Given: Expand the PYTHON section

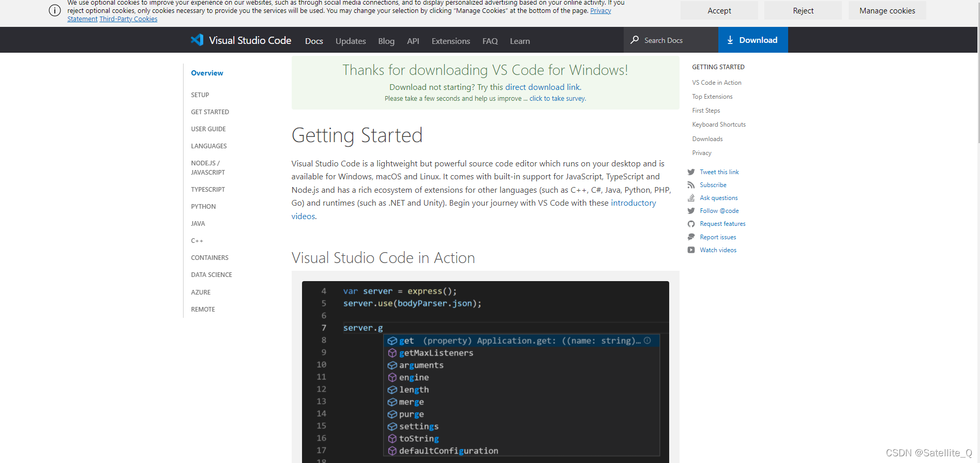Looking at the screenshot, I should (203, 207).
